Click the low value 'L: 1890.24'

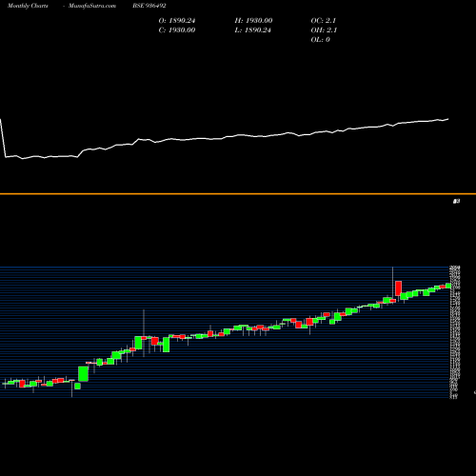pos(252,30)
